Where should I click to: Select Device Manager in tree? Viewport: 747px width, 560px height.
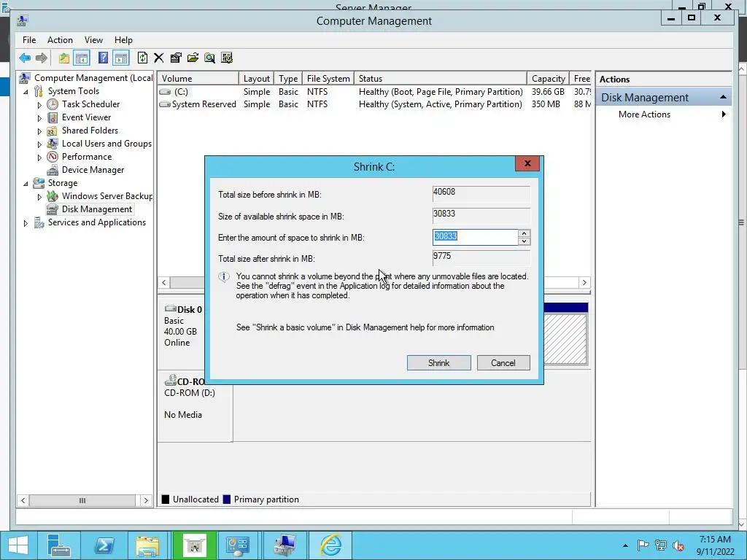coord(93,170)
